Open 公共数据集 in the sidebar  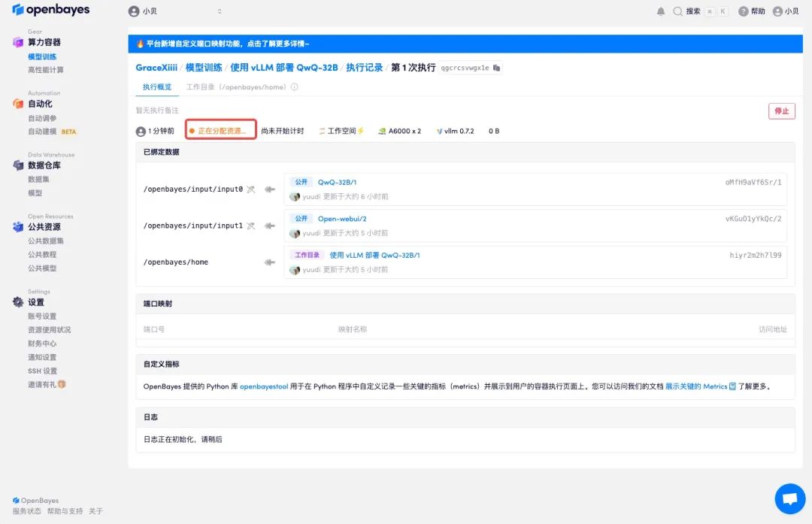coord(46,241)
